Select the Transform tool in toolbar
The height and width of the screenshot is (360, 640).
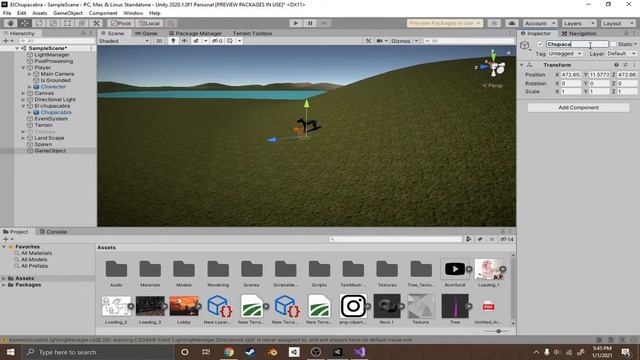pyautogui.click(x=82, y=23)
